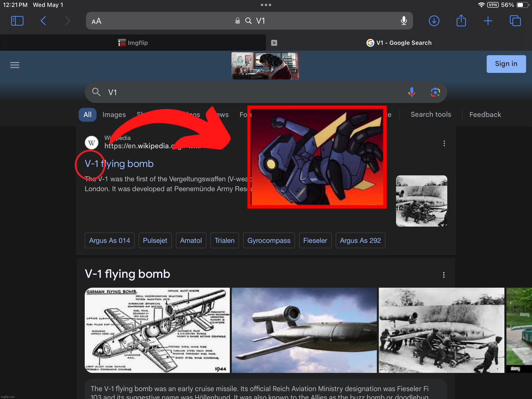
Task: Tap the address bar microphone icon
Action: [404, 21]
